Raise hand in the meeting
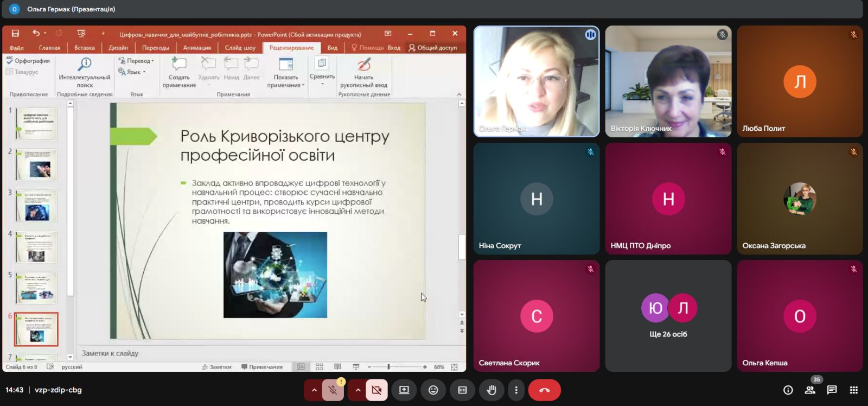The height and width of the screenshot is (406, 868). tap(492, 390)
